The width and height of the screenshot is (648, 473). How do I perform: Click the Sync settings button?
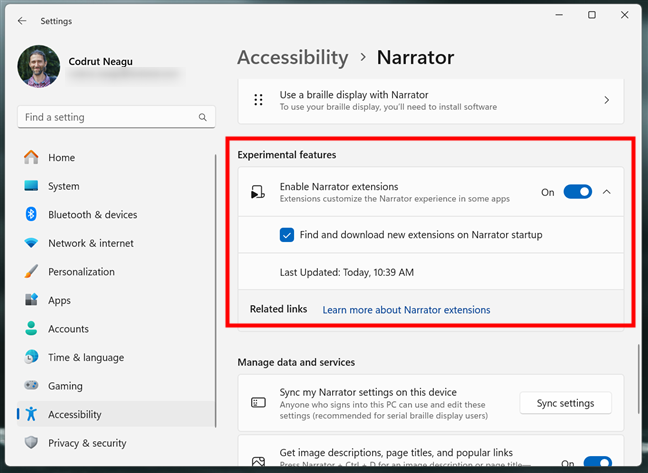click(x=565, y=403)
